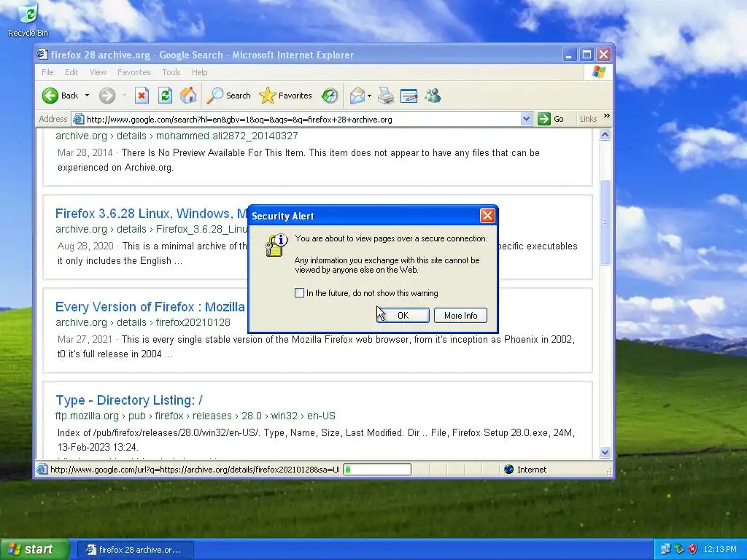Open the Messenger people icon
Viewport: 747px width, 560px height.
tap(433, 96)
